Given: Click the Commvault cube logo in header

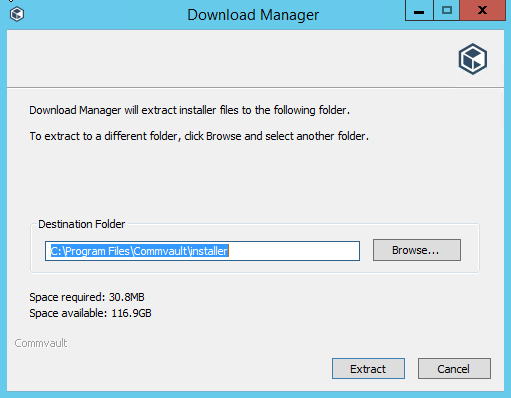Looking at the screenshot, I should click(x=473, y=59).
